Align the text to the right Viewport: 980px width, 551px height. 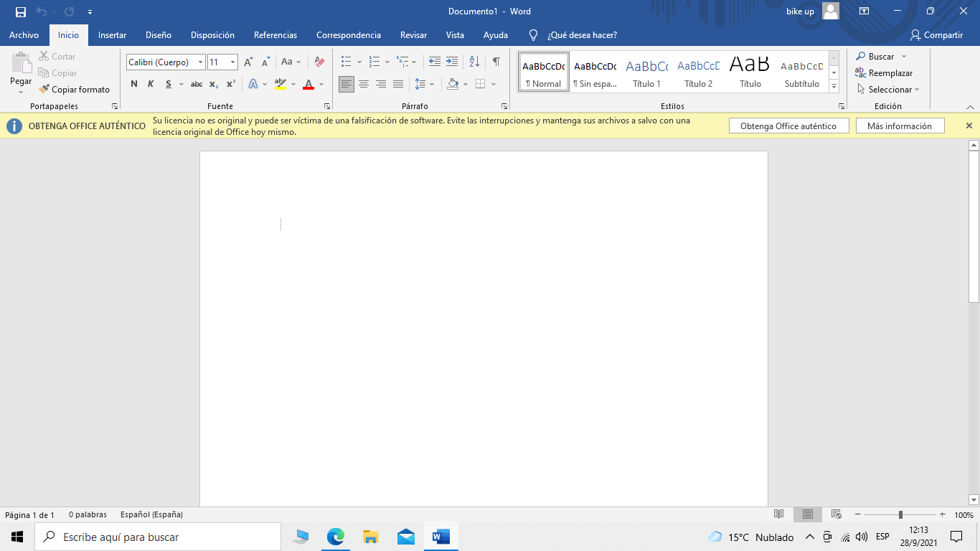(x=381, y=84)
